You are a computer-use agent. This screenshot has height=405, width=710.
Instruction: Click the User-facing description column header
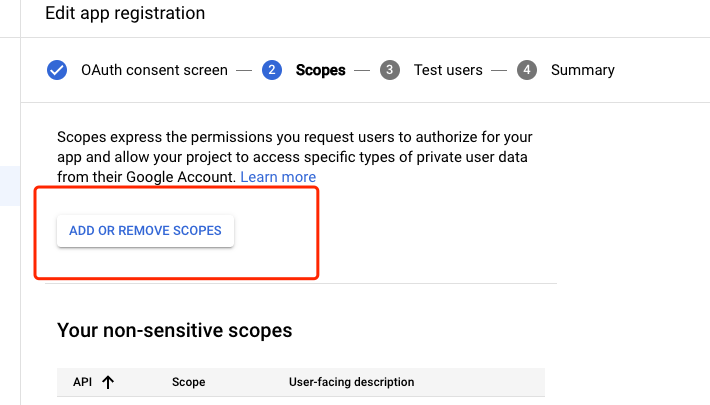click(351, 382)
